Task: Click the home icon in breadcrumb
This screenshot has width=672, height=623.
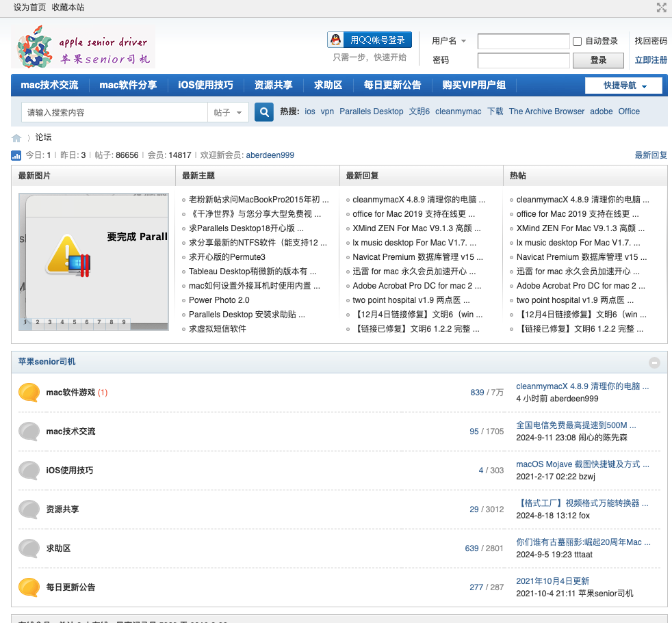Action: tap(16, 138)
